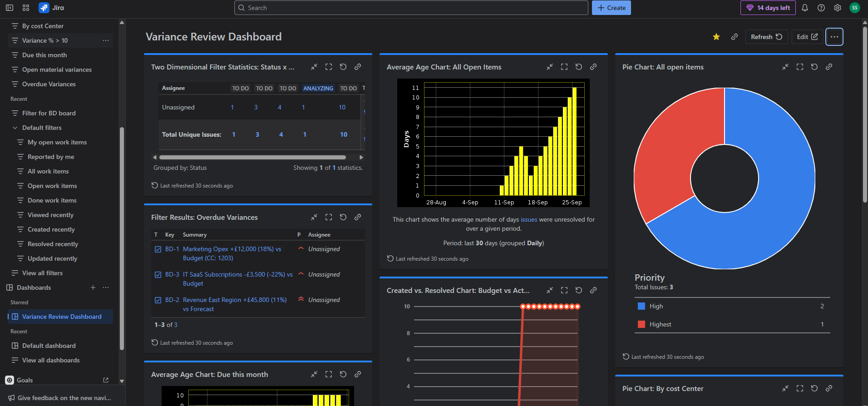Click sidebar scroll down arrow
Viewport: 868px width, 406px height.
[122, 381]
